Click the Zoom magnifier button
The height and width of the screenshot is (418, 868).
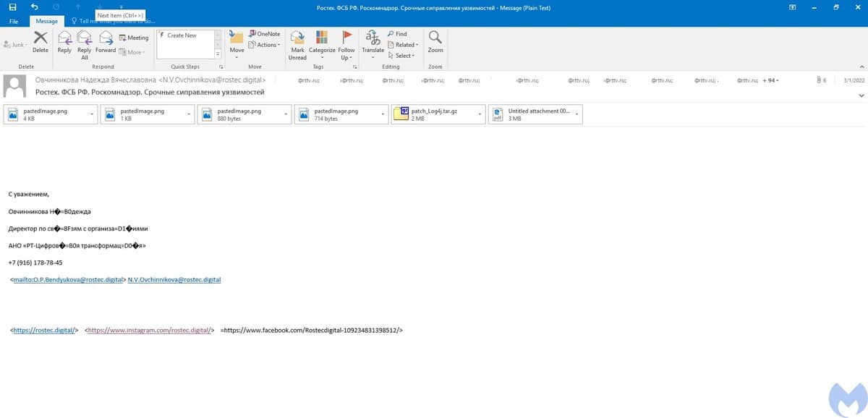point(435,43)
